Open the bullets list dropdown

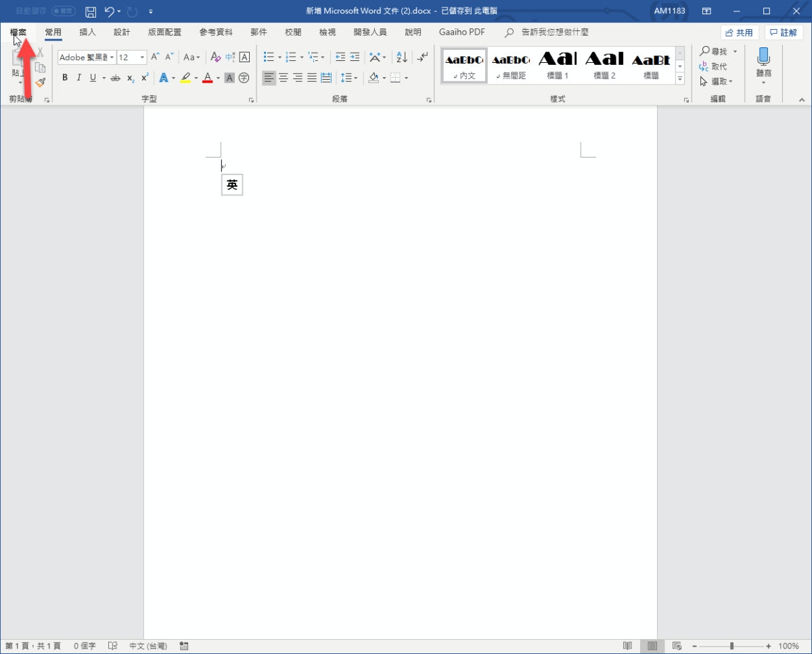pos(279,57)
